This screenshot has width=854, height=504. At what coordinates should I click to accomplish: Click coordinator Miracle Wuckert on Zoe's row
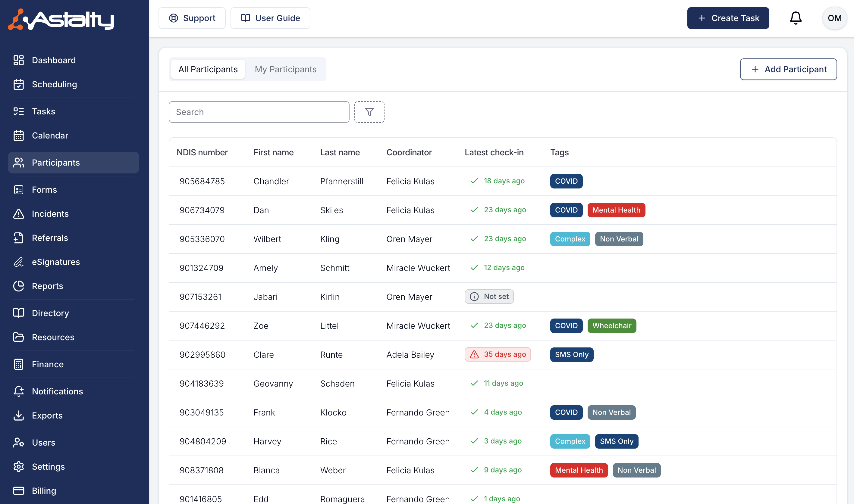pyautogui.click(x=418, y=326)
